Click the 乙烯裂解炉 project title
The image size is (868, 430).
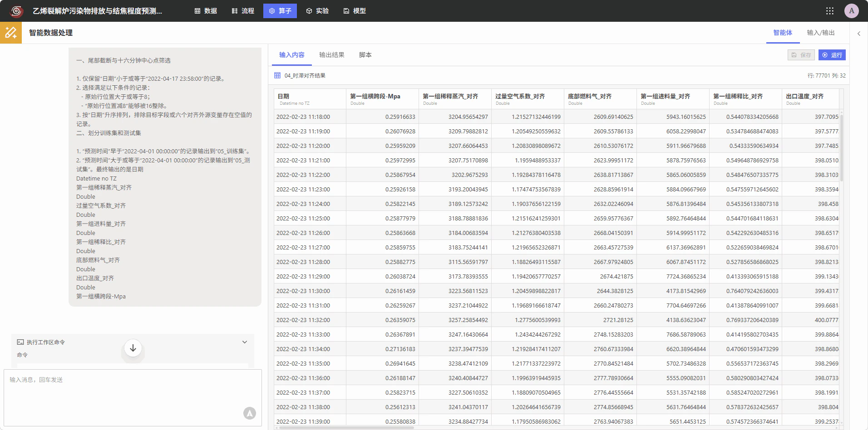click(97, 11)
